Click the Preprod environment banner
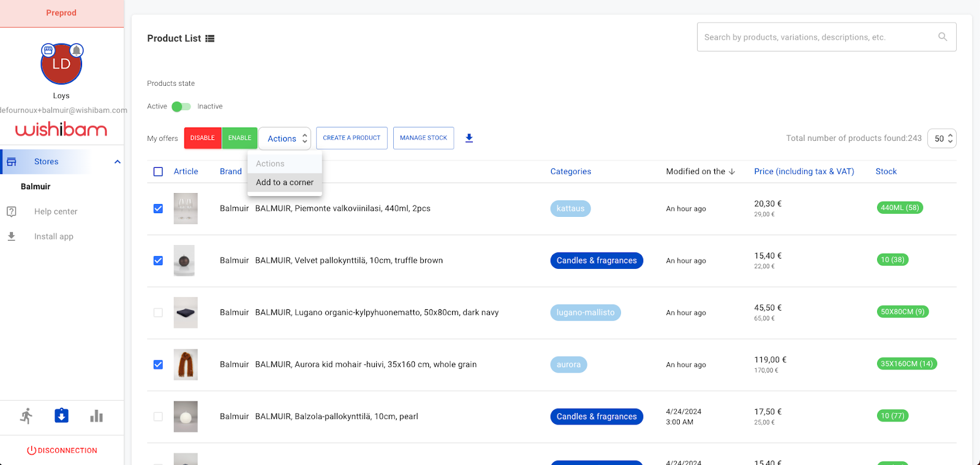Viewport: 980px width, 465px height. click(62, 13)
